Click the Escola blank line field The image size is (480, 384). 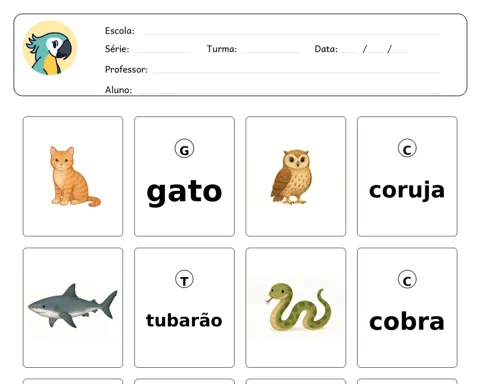(x=292, y=32)
